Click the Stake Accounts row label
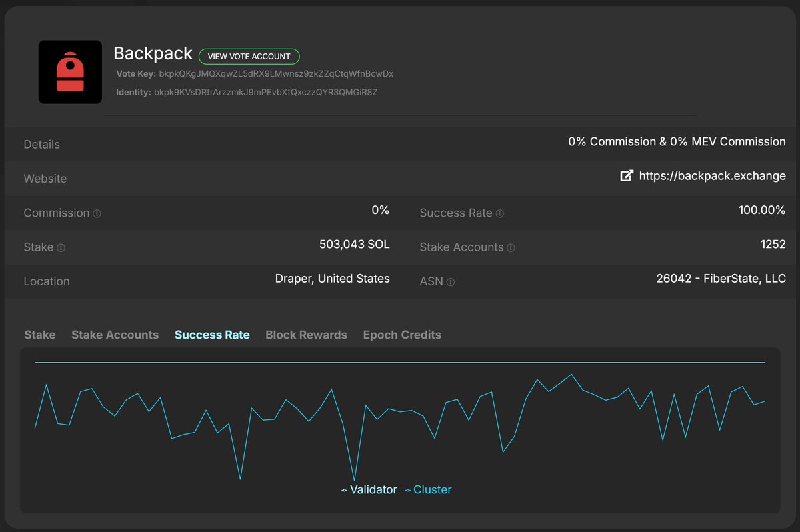 pyautogui.click(x=461, y=247)
